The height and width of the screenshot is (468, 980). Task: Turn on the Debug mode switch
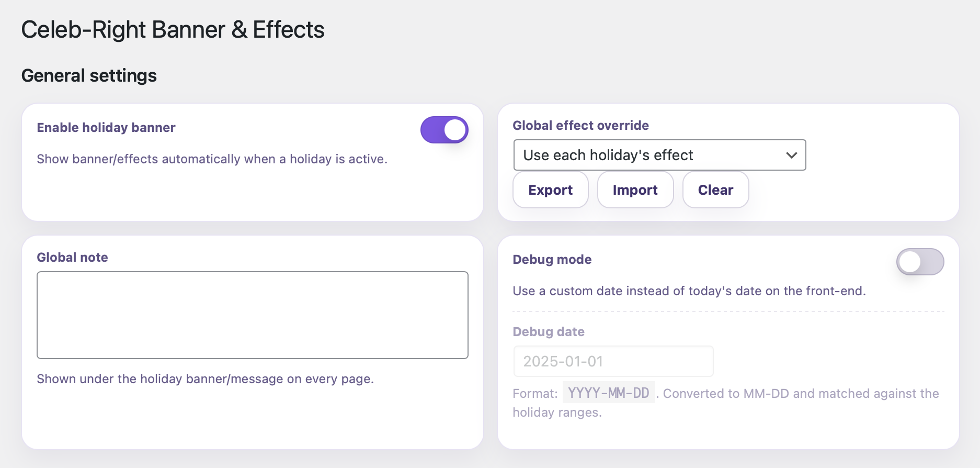click(920, 262)
